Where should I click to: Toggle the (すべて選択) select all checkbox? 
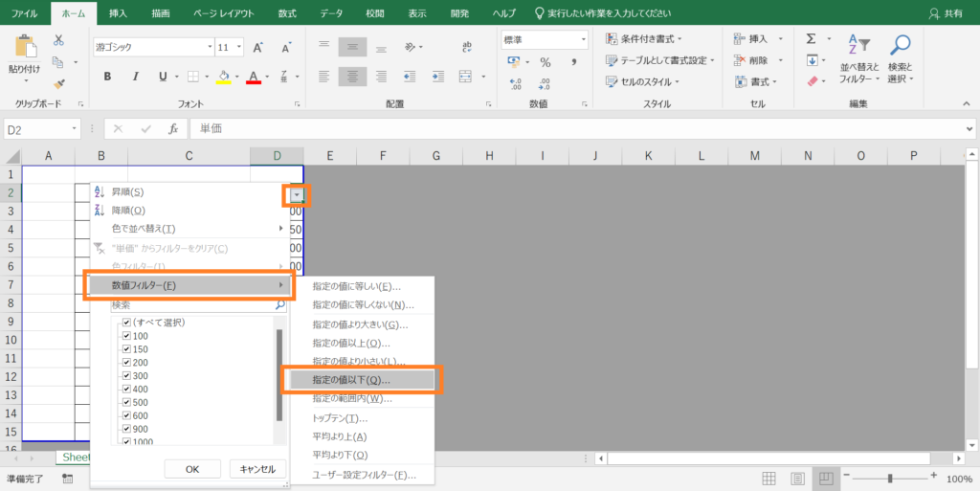tap(127, 323)
